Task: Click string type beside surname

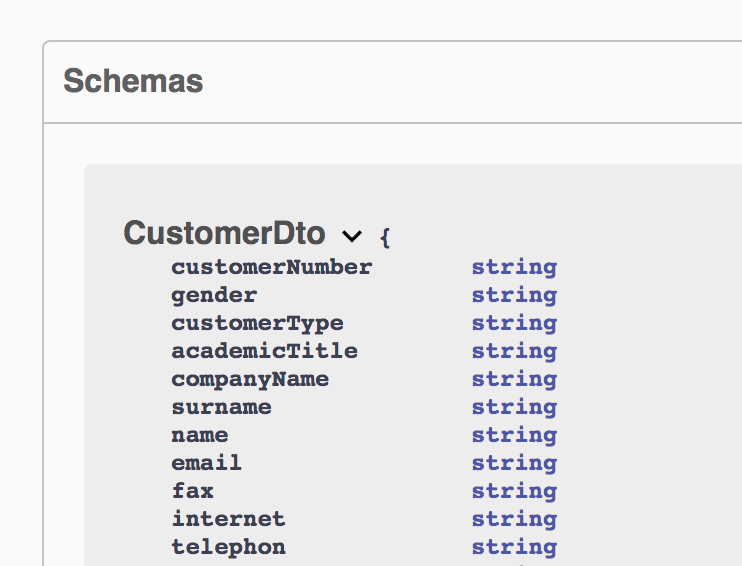Action: pos(514,407)
